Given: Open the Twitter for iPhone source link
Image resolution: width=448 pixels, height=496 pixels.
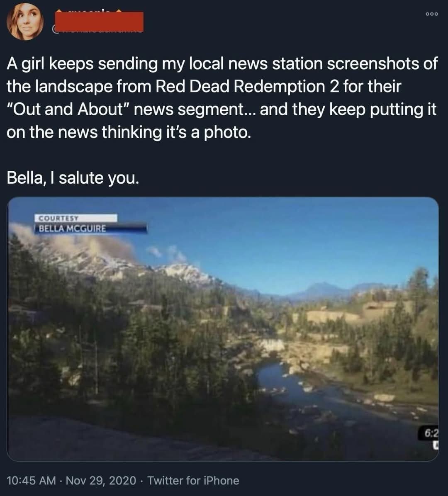Looking at the screenshot, I should click(193, 481).
